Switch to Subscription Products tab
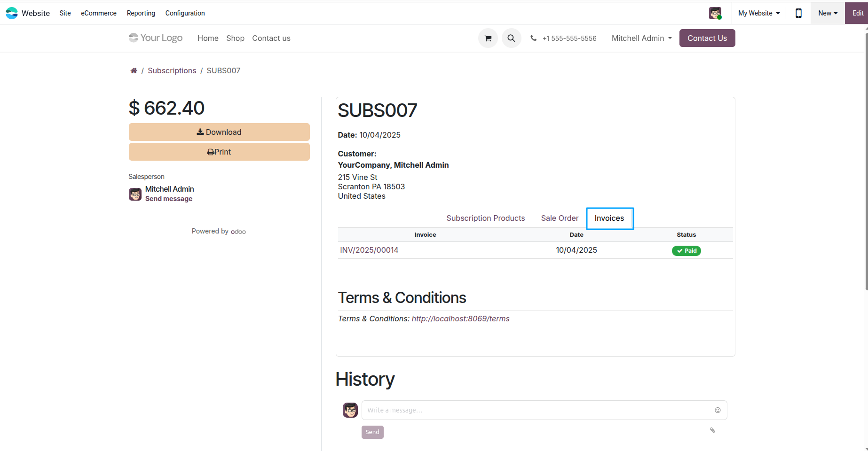The height and width of the screenshot is (451, 868). click(x=486, y=218)
